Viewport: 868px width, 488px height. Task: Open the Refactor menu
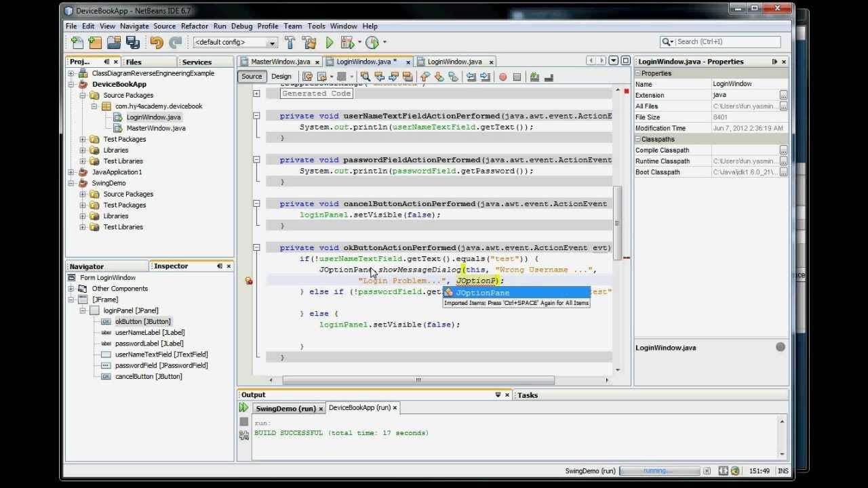[195, 26]
